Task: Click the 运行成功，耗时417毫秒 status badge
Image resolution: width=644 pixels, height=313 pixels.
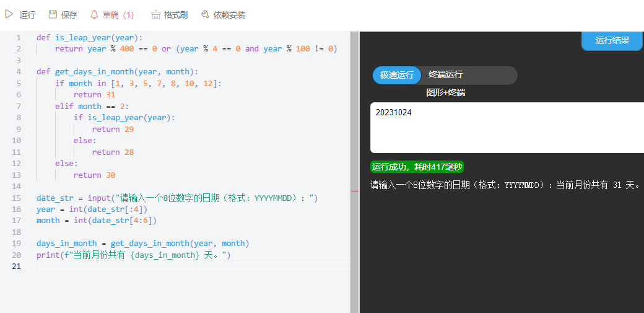Action: (417, 167)
